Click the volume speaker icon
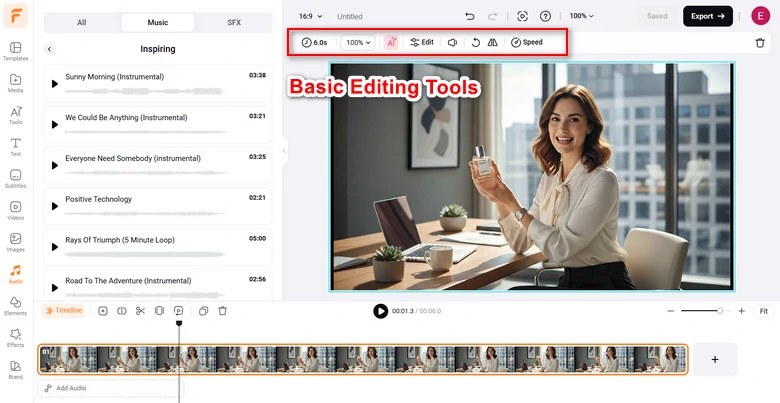The width and height of the screenshot is (780, 403). [452, 42]
